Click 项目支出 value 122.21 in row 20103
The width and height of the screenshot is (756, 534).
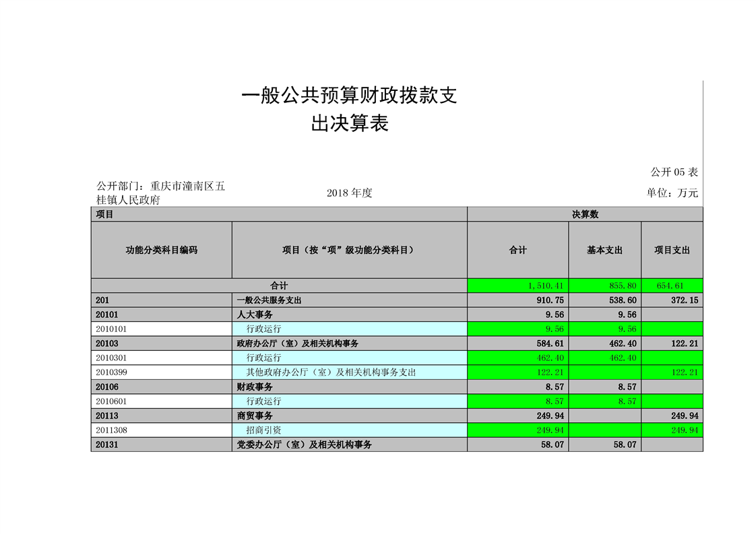[685, 343]
